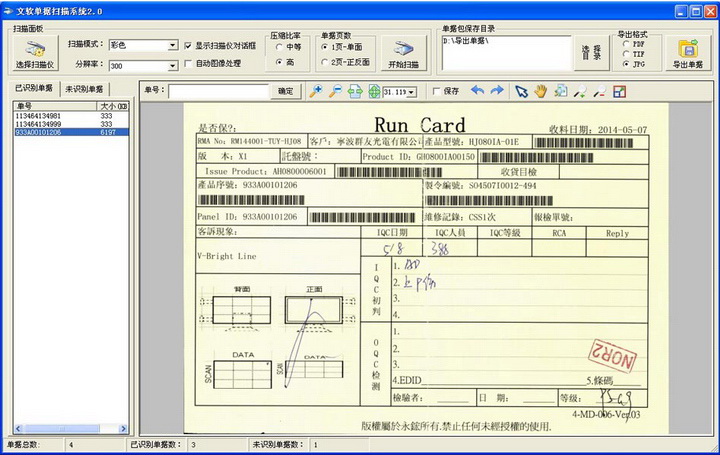Screen dimensions: 720x455
Task: Click the magnifier with green plus icon
Action: (579, 91)
